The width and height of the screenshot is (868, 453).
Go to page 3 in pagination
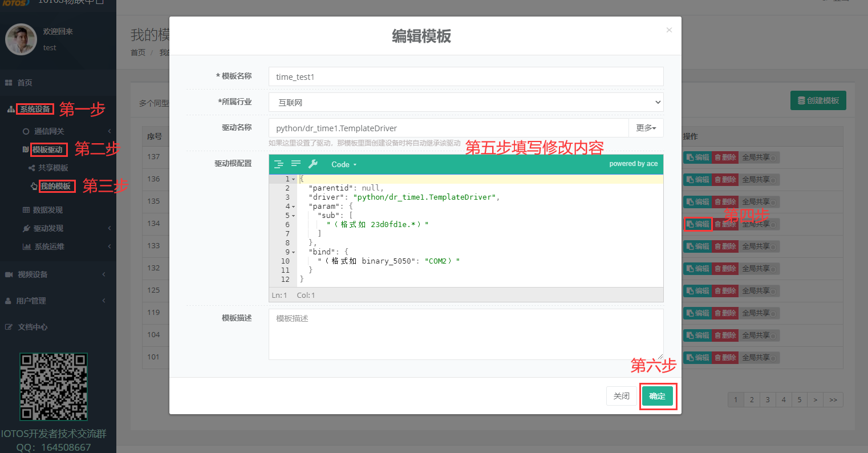tap(768, 399)
